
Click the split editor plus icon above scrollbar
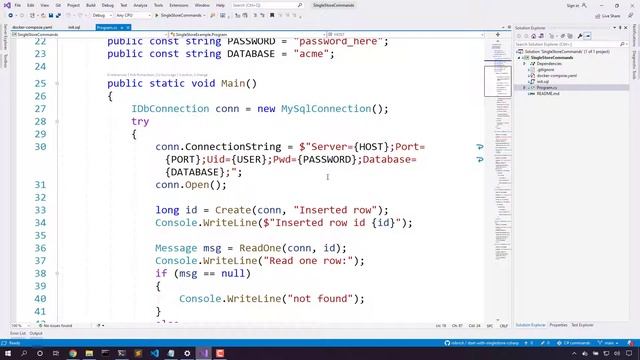(498, 35)
